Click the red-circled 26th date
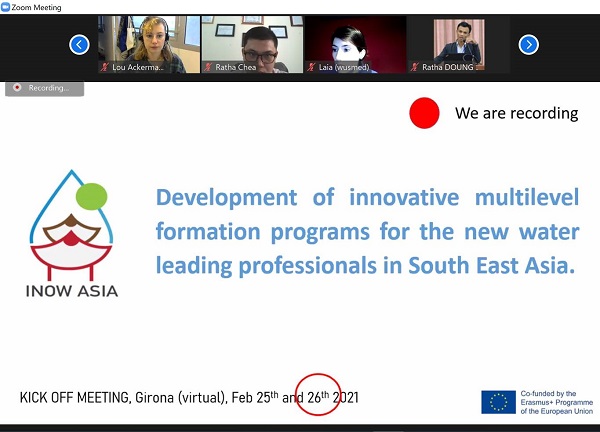This screenshot has height=432, width=600. click(x=319, y=397)
